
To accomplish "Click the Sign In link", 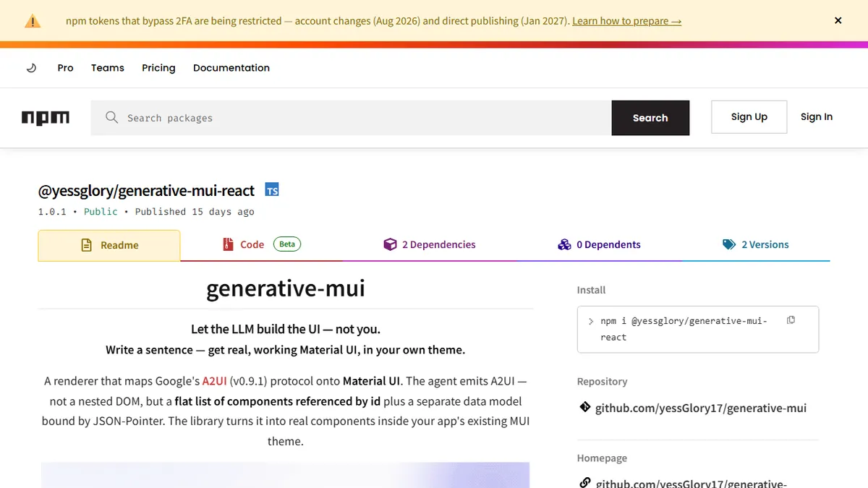I will pos(817,117).
